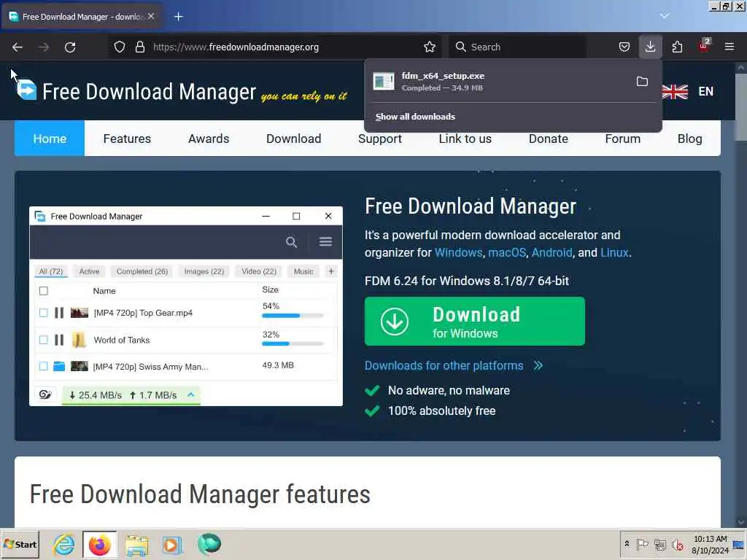Add a filter with the plus tab

click(x=331, y=271)
